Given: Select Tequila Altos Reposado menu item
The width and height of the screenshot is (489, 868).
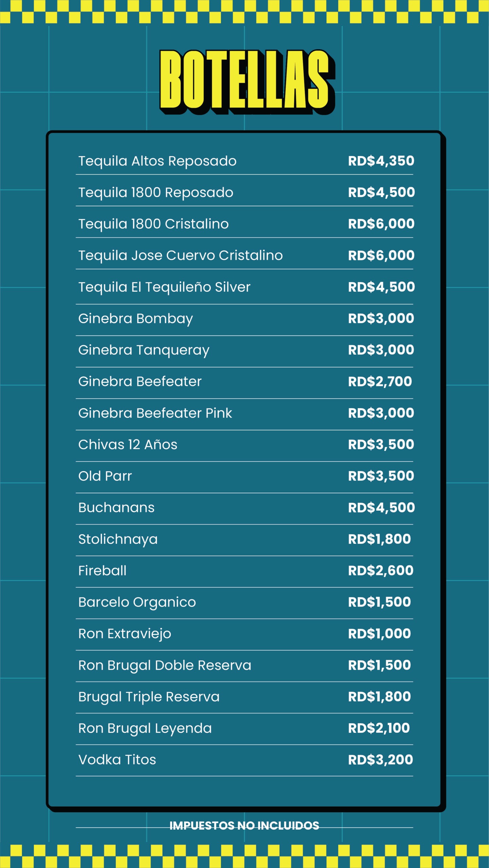Looking at the screenshot, I should coord(157,161).
